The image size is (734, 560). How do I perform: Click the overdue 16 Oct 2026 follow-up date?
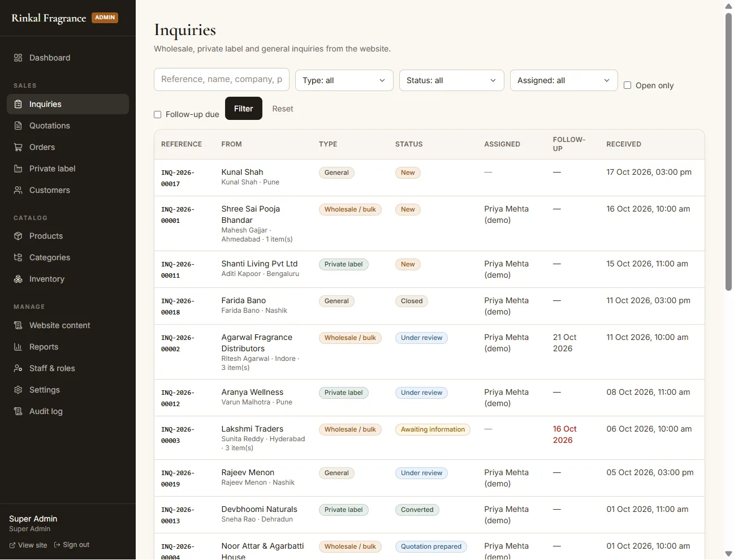click(x=565, y=434)
